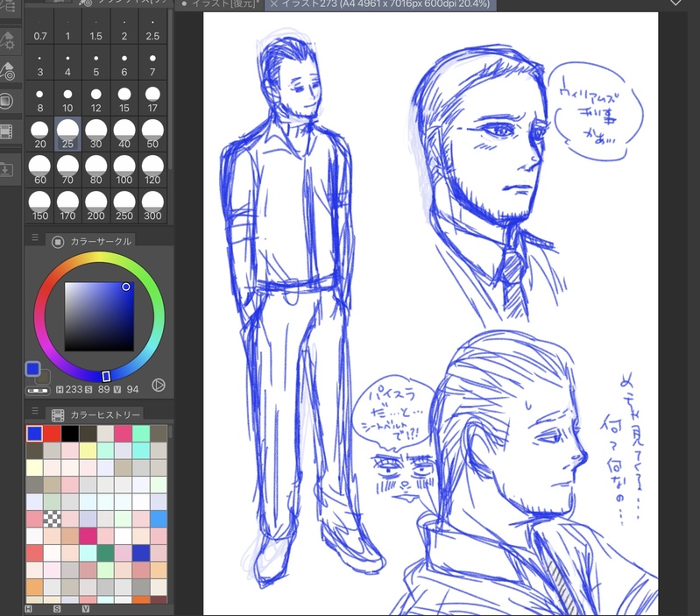Choose brush size 3
This screenshot has height=616, width=700.
(39, 63)
